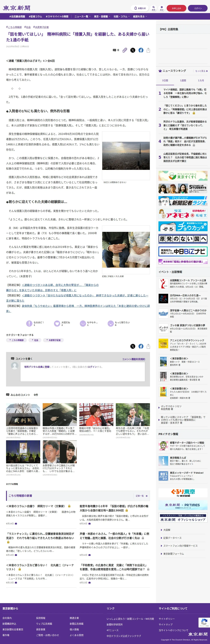The width and height of the screenshot is (210, 644).
Task: Share on Facebook icon below category tags
Action: coord(141,346)
